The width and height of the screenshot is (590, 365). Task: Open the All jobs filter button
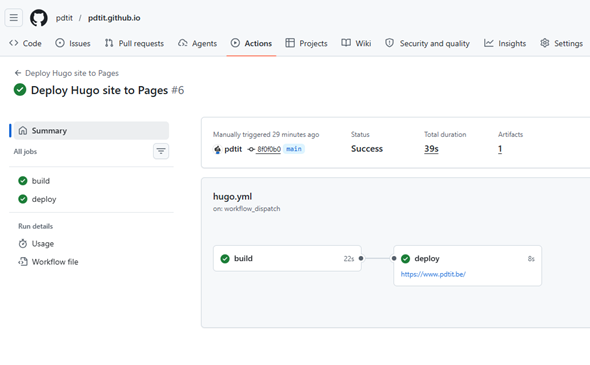pos(161,151)
